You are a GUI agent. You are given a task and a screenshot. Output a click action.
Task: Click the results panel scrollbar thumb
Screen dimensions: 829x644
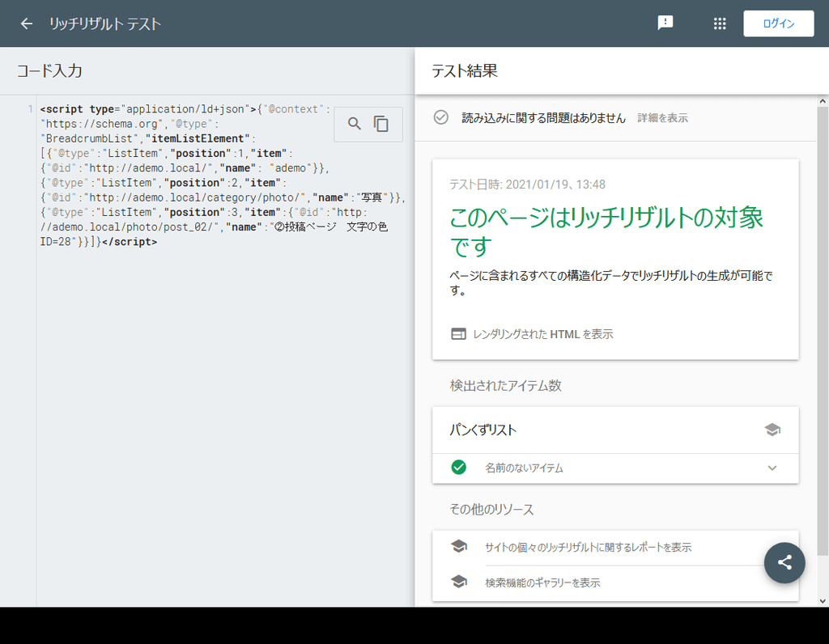[823, 331]
